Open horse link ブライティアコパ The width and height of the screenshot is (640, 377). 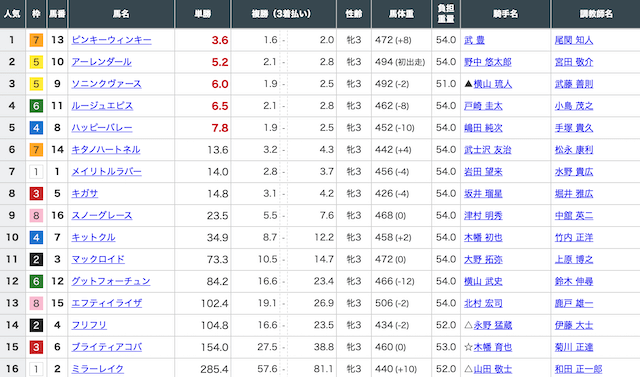[x=107, y=347]
